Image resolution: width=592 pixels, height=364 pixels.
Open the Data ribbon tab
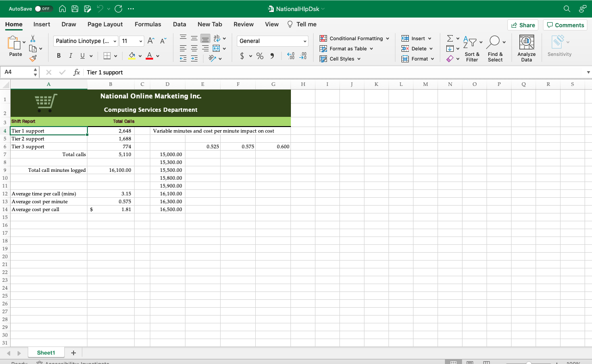[179, 24]
